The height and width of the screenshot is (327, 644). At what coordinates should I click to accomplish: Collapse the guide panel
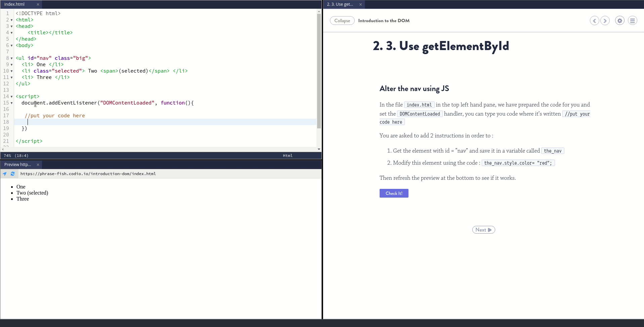[x=342, y=21]
